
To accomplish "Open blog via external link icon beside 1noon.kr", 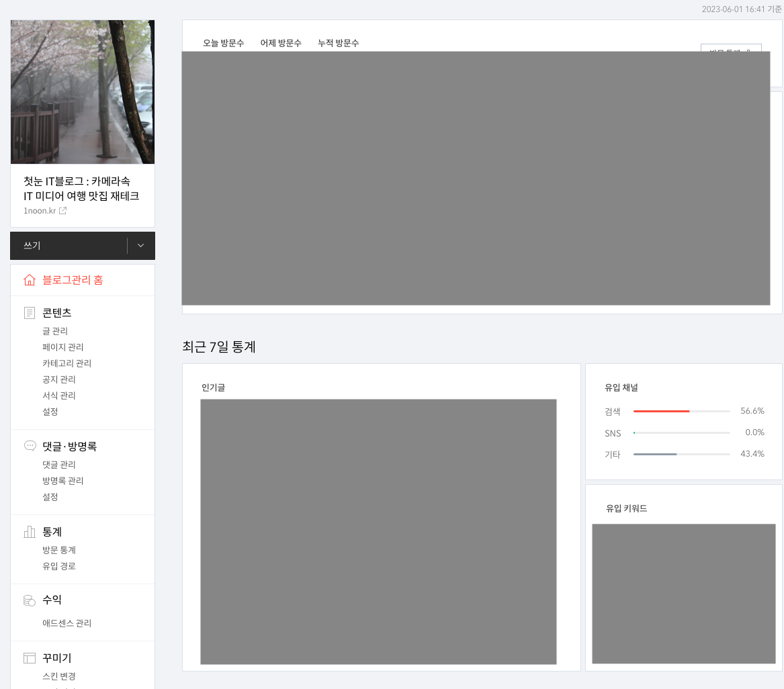I will pos(64,210).
